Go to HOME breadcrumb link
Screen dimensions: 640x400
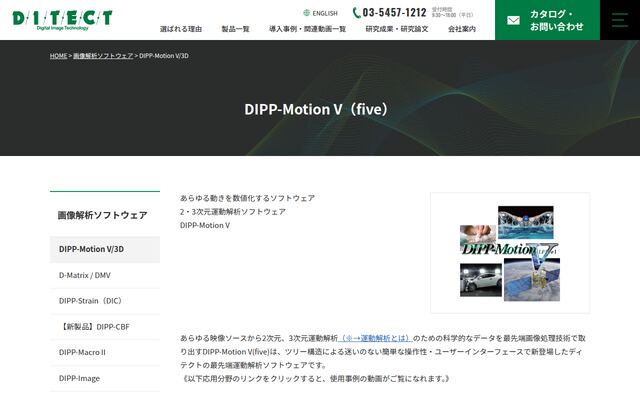pos(58,56)
